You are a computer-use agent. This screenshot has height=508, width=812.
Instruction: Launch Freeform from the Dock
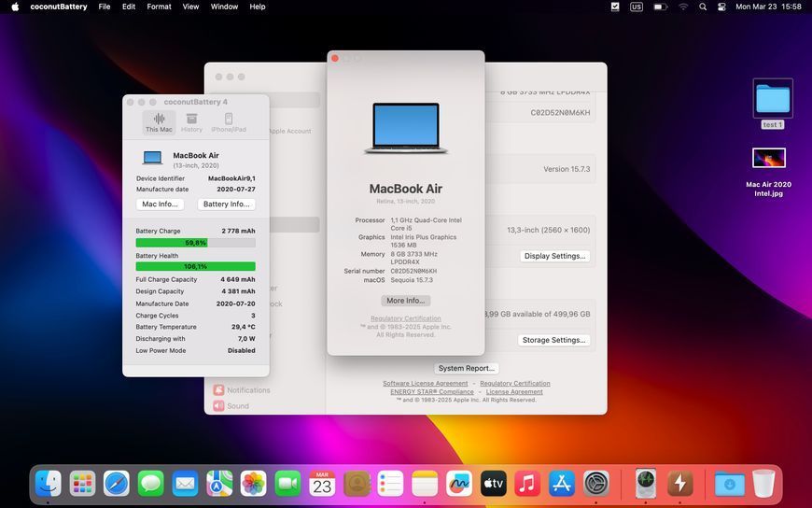pos(459,484)
